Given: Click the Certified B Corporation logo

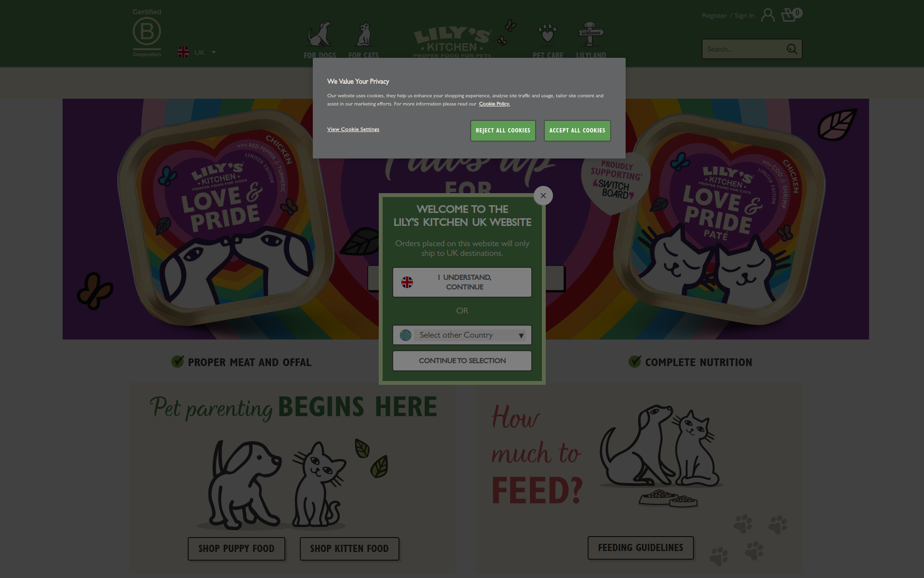Looking at the screenshot, I should coord(147,33).
